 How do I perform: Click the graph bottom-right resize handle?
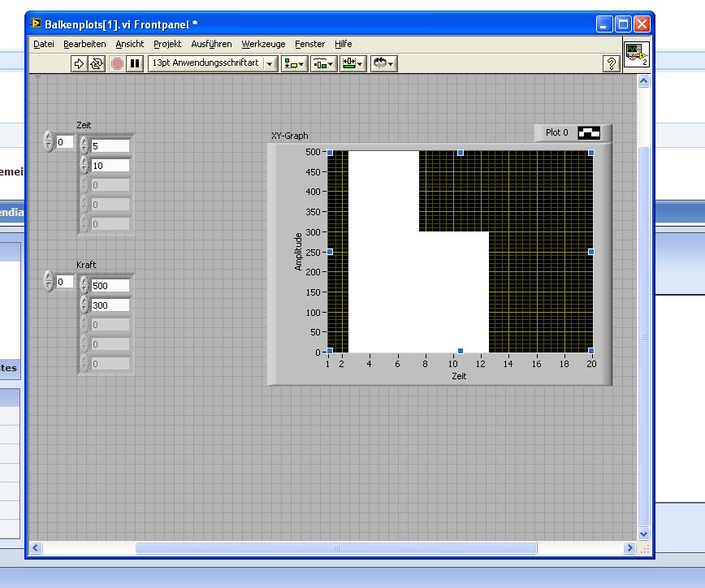590,351
